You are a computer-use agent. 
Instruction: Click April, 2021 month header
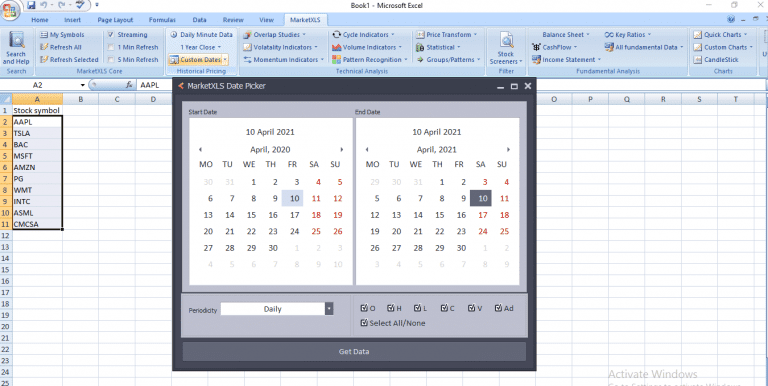[x=436, y=149]
